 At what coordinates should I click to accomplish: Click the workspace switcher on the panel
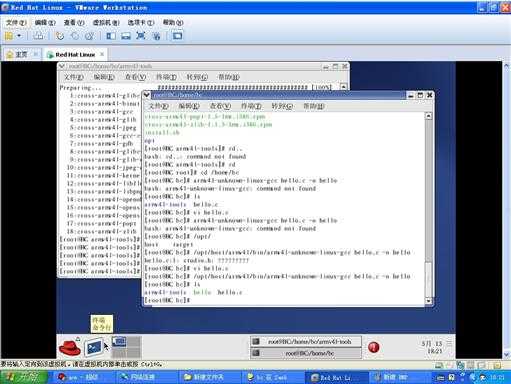[126, 347]
